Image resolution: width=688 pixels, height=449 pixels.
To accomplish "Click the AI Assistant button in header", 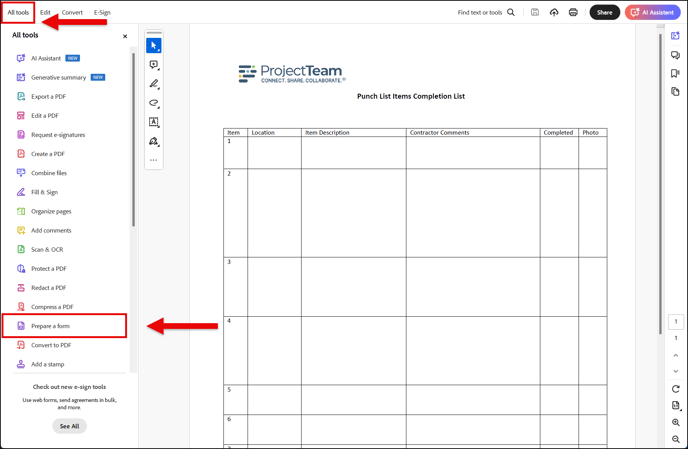I will click(x=652, y=12).
